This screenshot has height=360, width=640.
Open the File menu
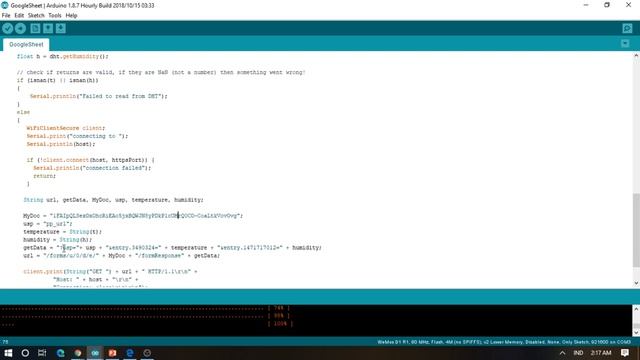(x=6, y=16)
